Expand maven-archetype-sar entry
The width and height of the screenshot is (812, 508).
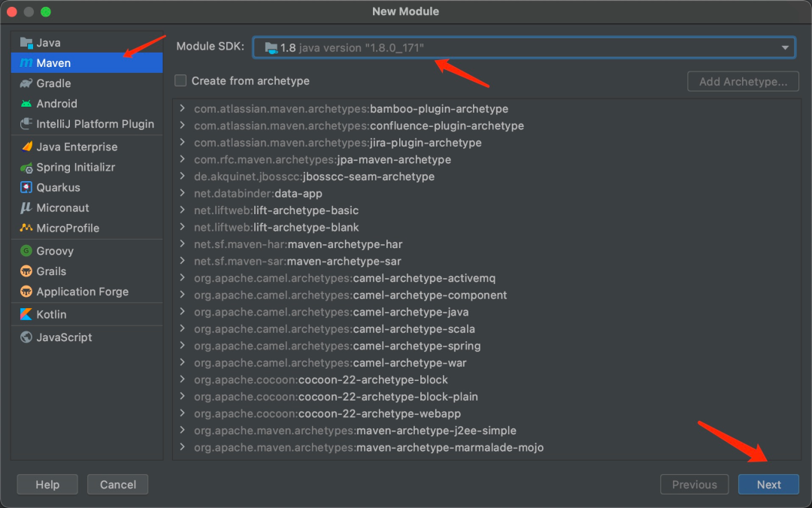tap(182, 261)
